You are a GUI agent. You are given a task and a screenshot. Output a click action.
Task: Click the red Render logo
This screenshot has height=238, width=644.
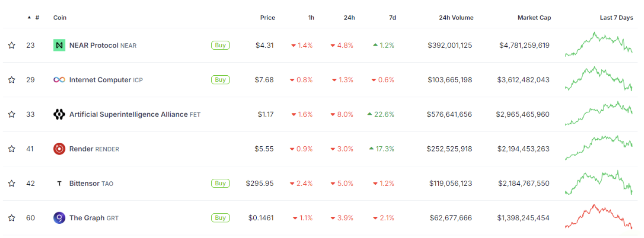pos(59,149)
